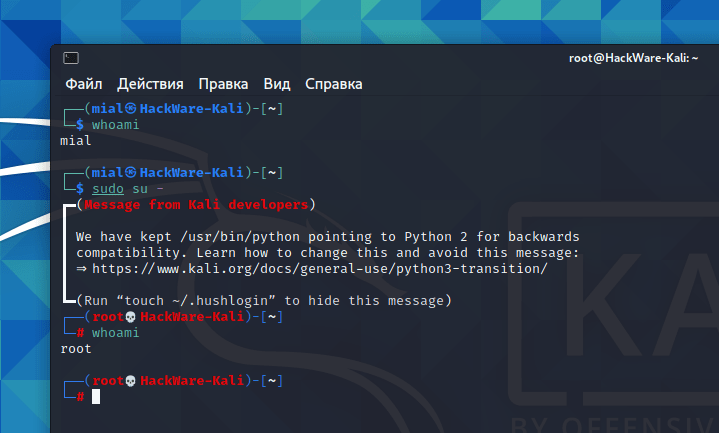The image size is (719, 433).
Task: Click the terminal cursor at the last root prompt
Action: pyautogui.click(x=96, y=397)
